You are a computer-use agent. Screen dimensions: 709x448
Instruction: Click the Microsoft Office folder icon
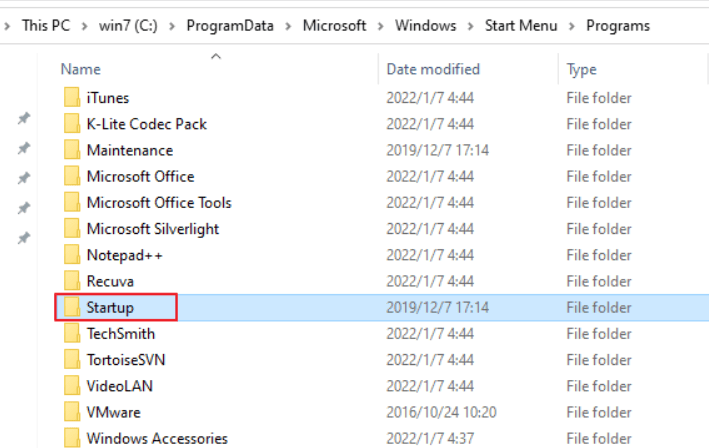click(72, 176)
